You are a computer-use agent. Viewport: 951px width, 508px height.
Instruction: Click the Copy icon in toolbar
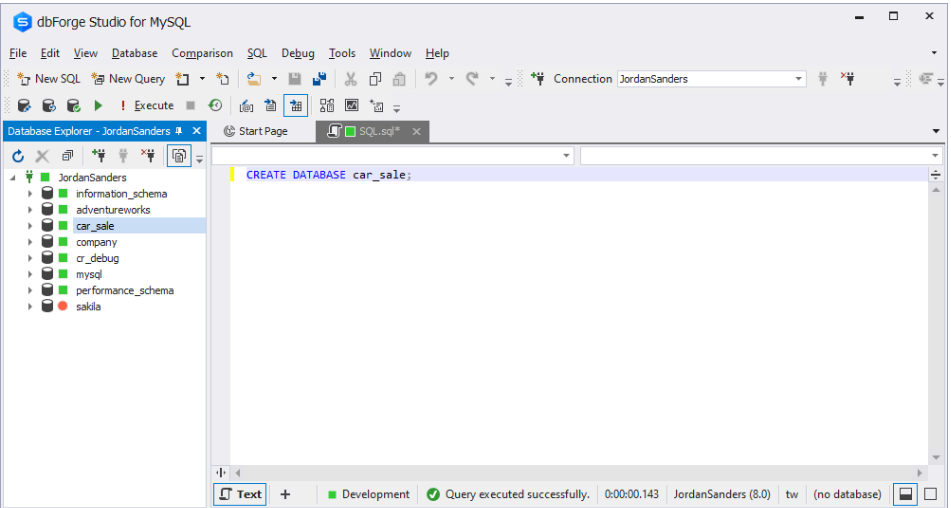click(375, 79)
